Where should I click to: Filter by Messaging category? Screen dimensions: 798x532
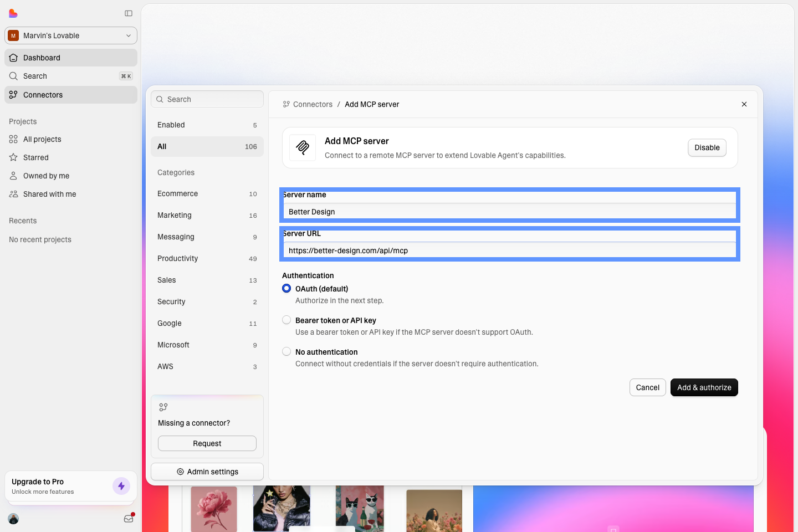pyautogui.click(x=207, y=237)
